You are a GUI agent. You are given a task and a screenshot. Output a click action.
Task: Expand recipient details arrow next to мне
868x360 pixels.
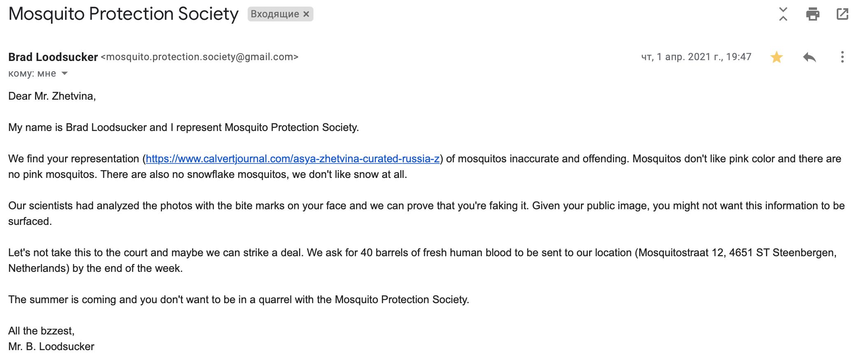[x=65, y=74]
